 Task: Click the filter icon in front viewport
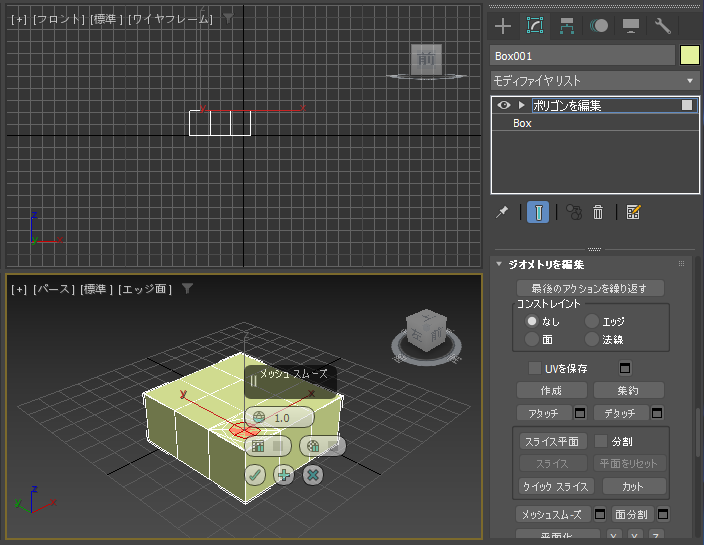(229, 18)
